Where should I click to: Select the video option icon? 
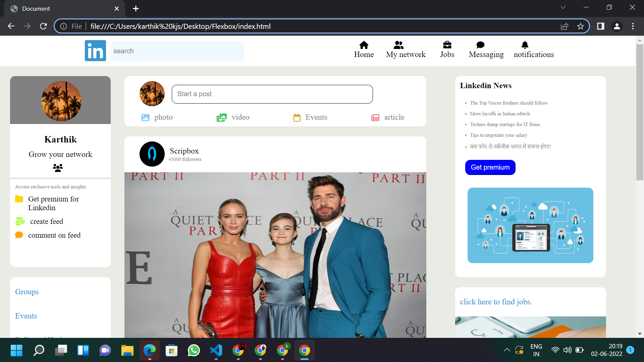pos(221,118)
